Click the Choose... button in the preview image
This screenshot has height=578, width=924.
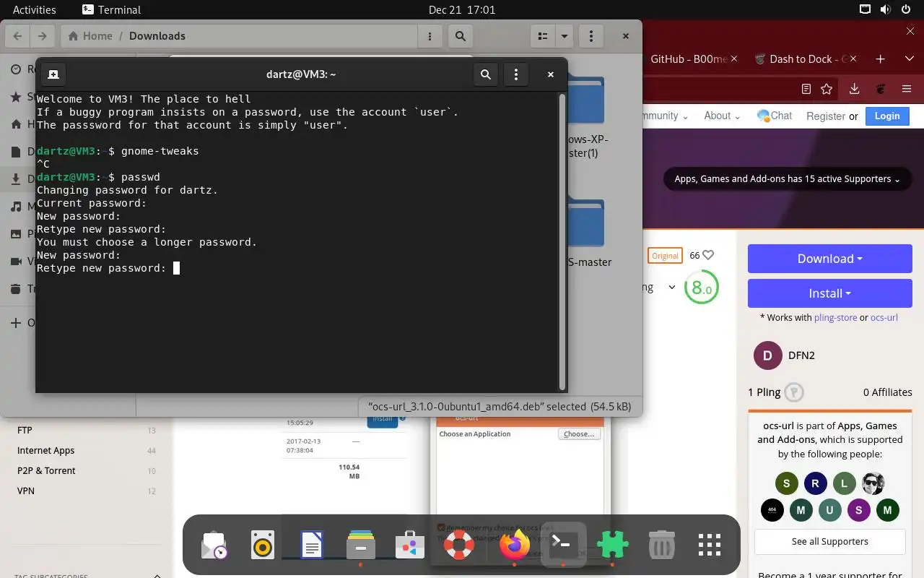[x=579, y=434]
